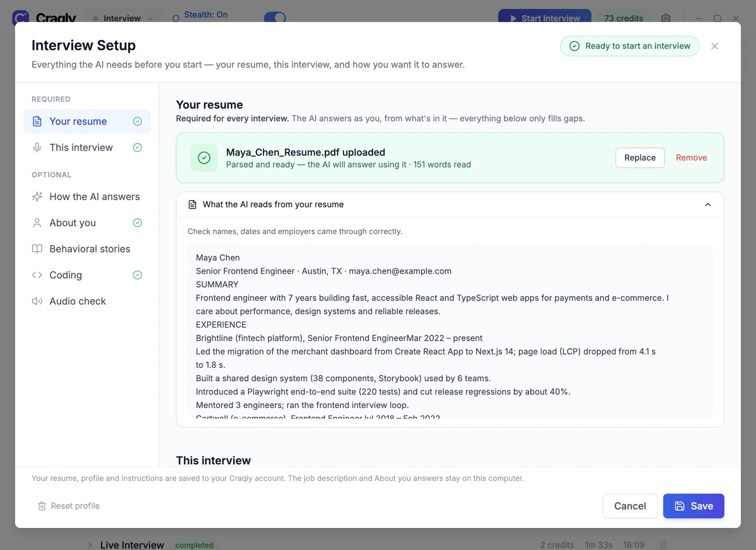This screenshot has width=756, height=550.
Task: Select About you in the sidebar
Action: coord(87,223)
